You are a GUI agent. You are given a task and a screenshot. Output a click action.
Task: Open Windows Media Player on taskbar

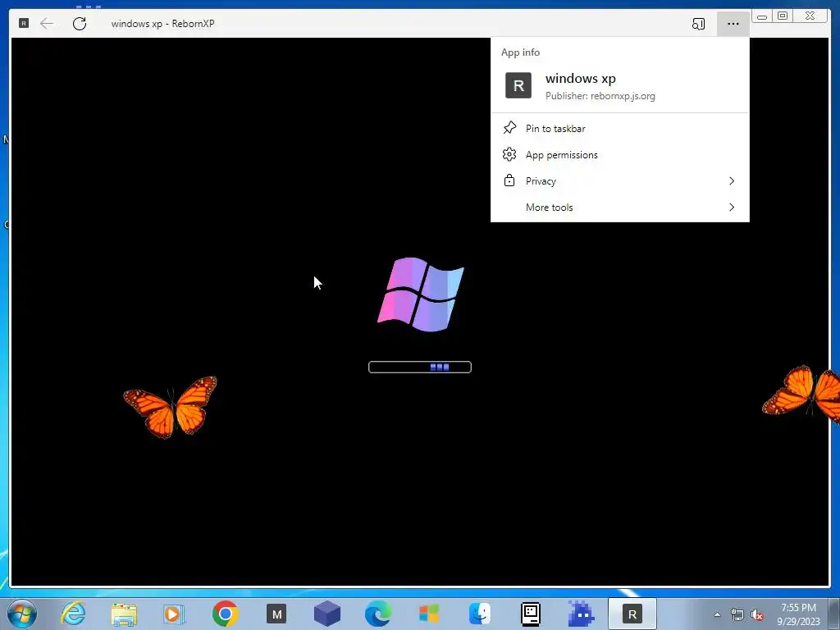pos(174,614)
